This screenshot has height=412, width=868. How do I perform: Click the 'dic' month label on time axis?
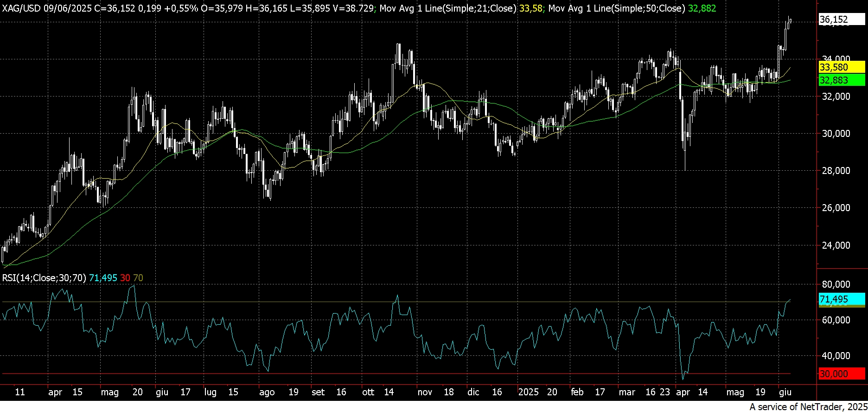[x=473, y=393]
